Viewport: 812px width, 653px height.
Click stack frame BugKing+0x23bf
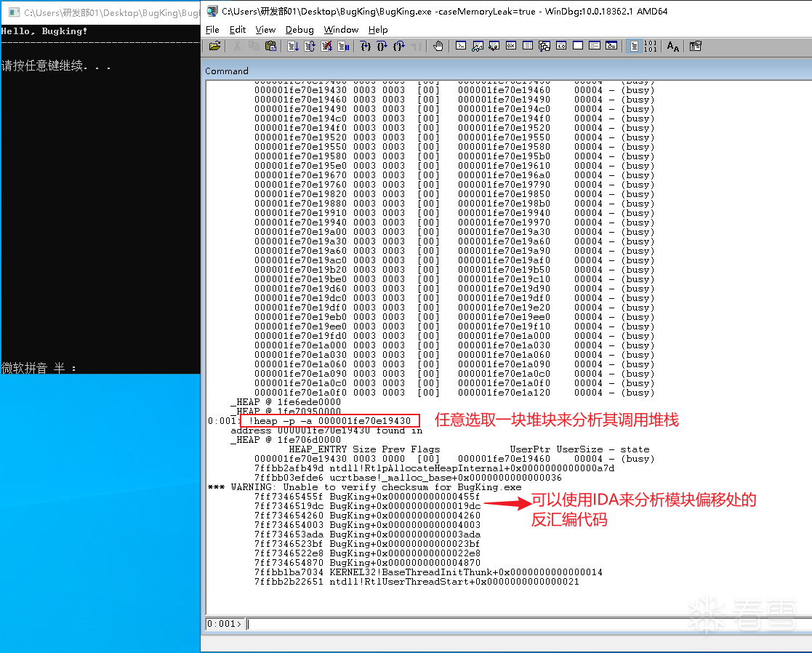click(x=367, y=544)
